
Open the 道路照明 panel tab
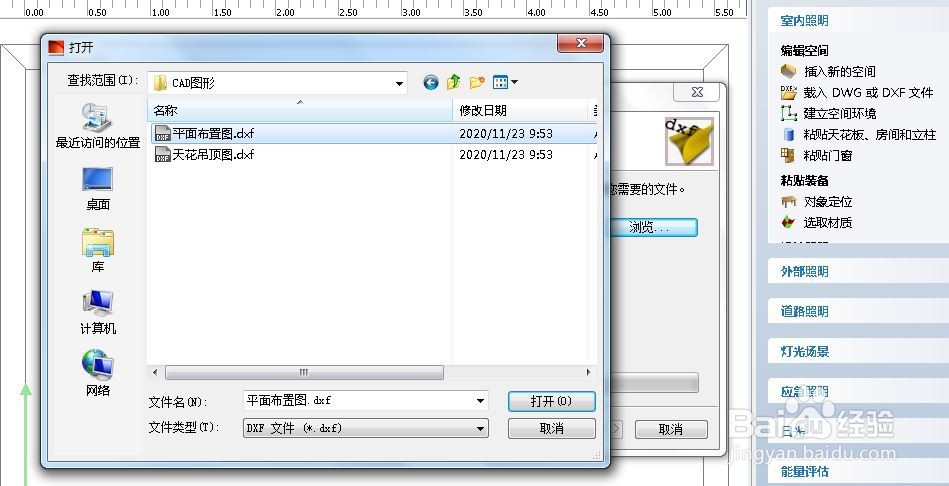click(804, 312)
